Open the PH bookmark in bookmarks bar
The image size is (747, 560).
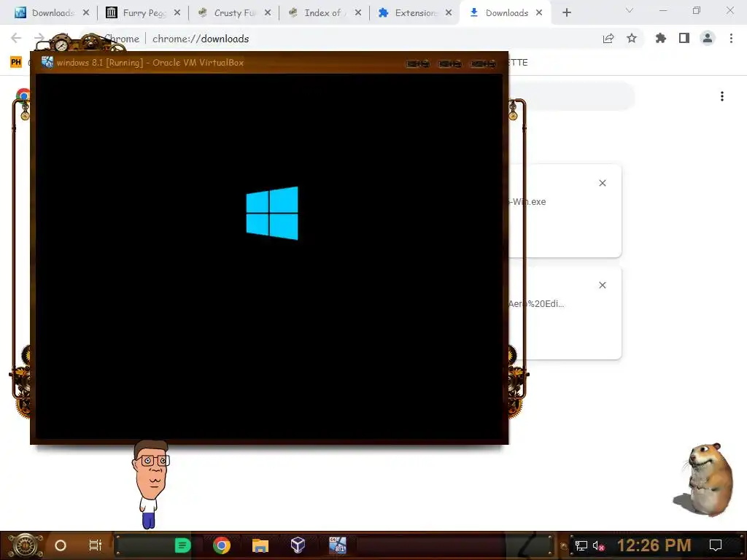click(x=16, y=62)
